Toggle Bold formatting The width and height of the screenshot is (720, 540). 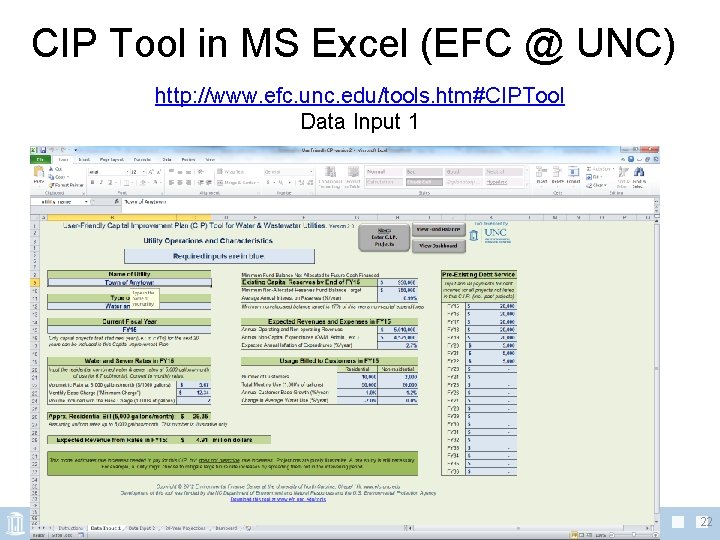pyautogui.click(x=92, y=182)
